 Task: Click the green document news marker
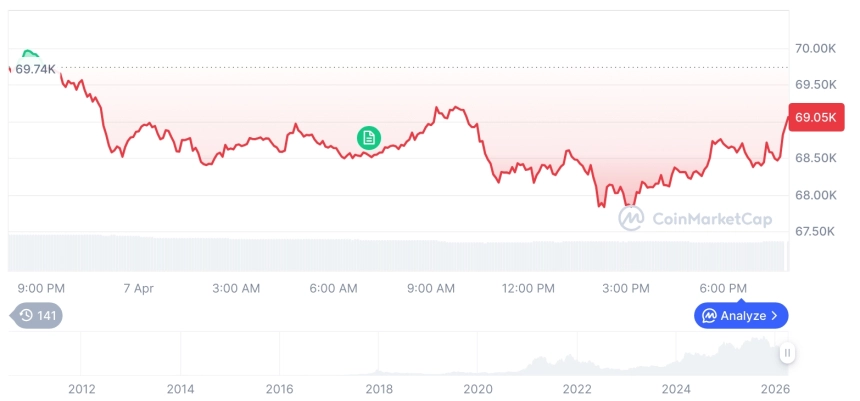[369, 137]
